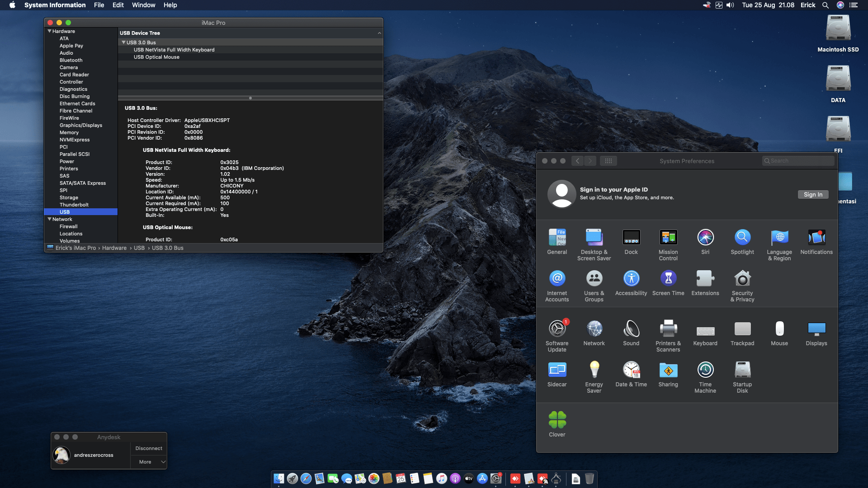Open Desktop & Screen Saver preferences
This screenshot has width=868, height=488.
(x=594, y=244)
